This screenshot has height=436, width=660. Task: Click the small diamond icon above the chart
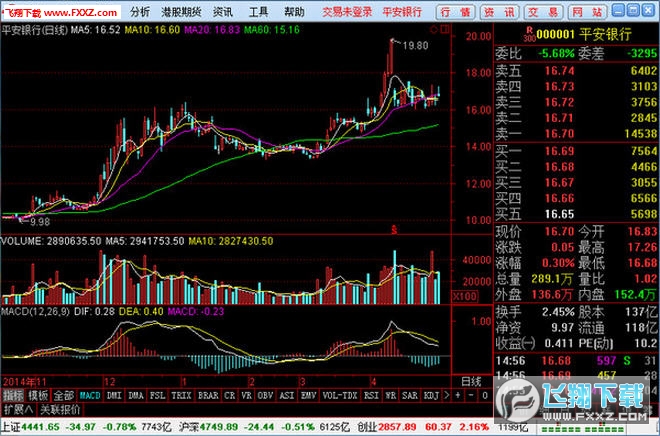pos(434,29)
